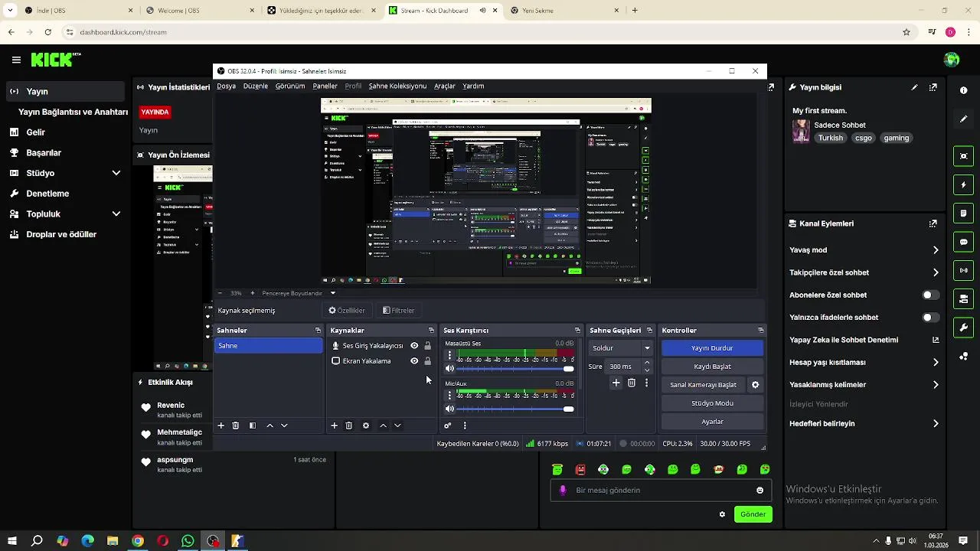Click Sanal Kamerayı Başlat button
Image resolution: width=980 pixels, height=551 pixels.
click(704, 385)
